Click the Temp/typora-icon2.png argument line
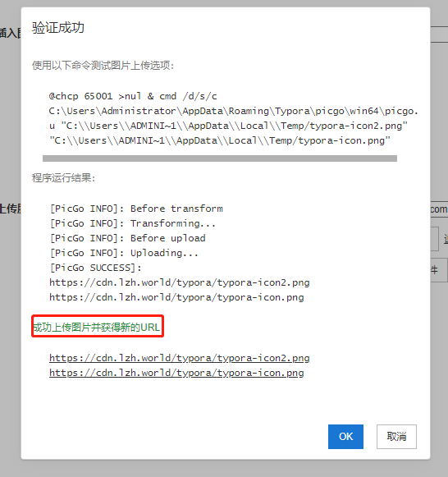 [228, 126]
